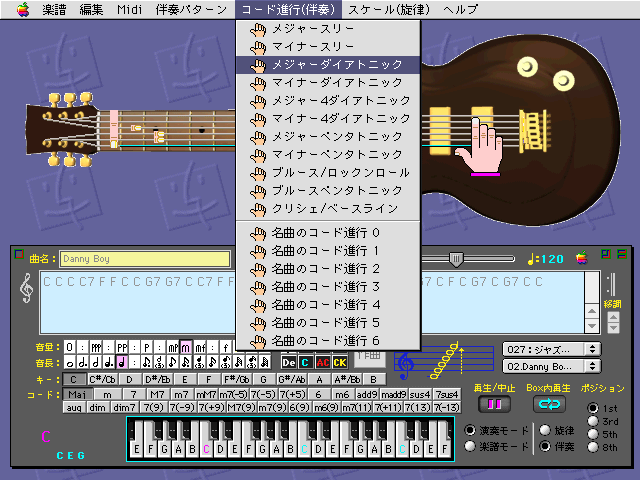Open the スケール(旋律) menu
Viewport: 640px width, 480px height.
[x=389, y=9]
